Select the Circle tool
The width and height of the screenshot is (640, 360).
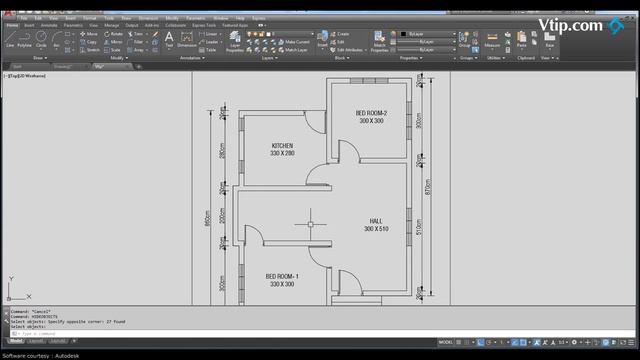tap(41, 39)
